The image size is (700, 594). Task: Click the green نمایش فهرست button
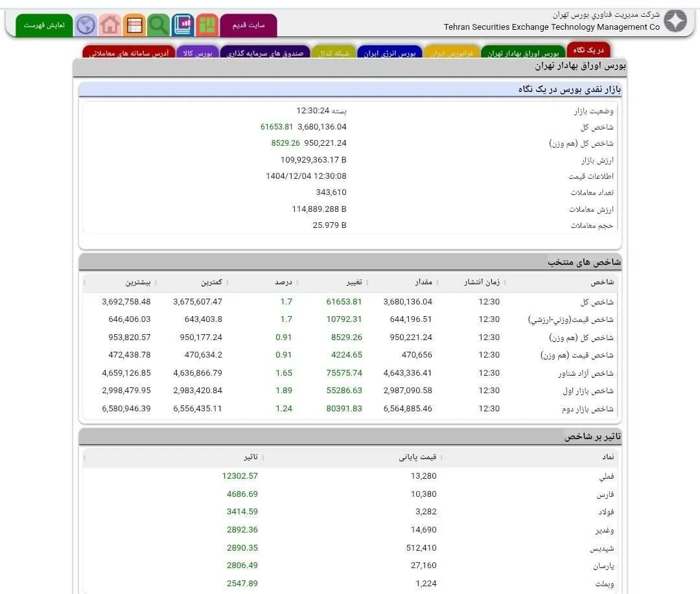(x=44, y=25)
